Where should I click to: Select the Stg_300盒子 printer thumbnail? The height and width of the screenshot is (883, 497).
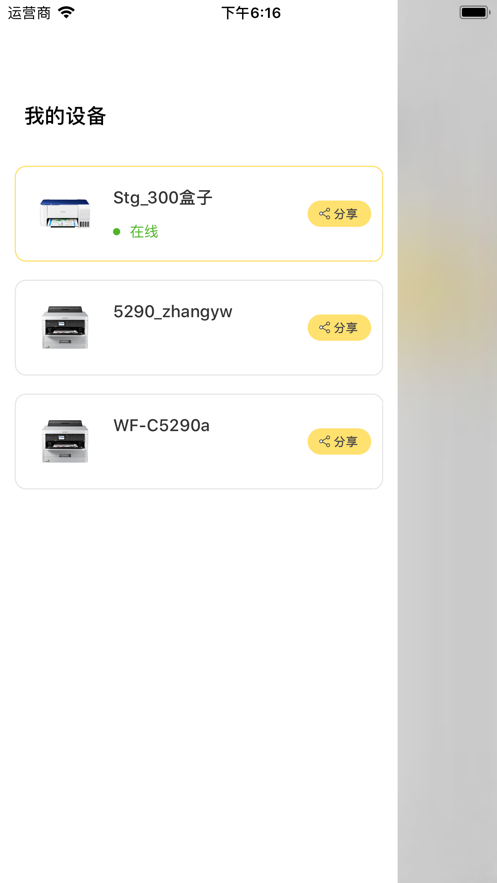coord(65,213)
